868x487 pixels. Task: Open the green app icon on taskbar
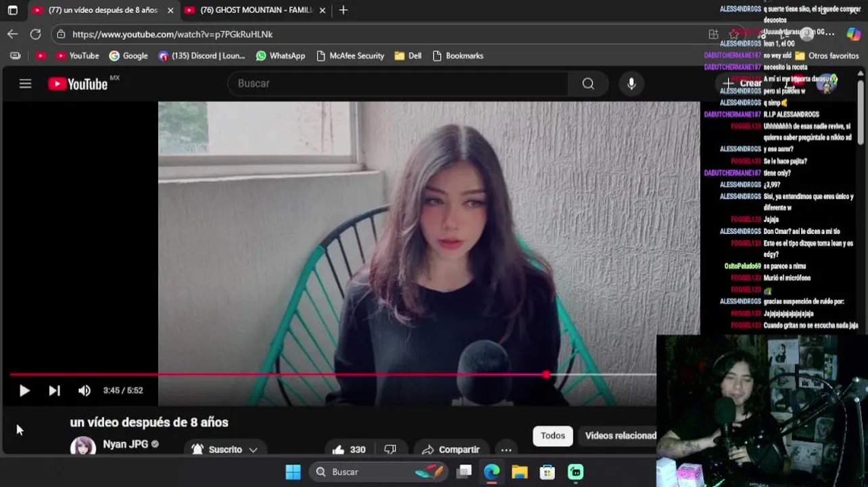(x=575, y=471)
